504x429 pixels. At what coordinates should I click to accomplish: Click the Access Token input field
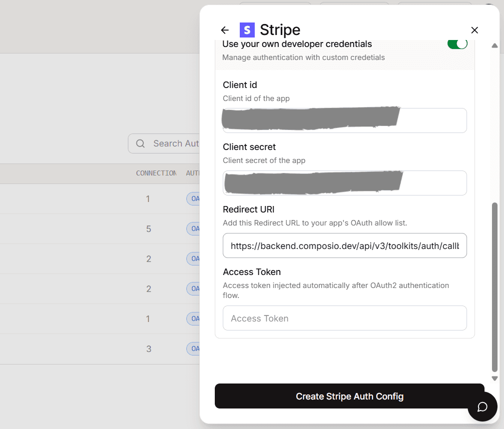coord(345,318)
